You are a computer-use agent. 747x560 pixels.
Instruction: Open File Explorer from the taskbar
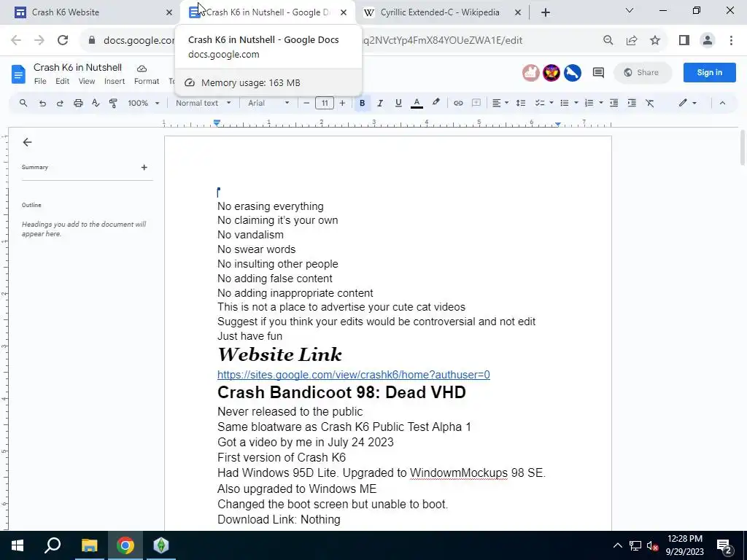coord(89,545)
